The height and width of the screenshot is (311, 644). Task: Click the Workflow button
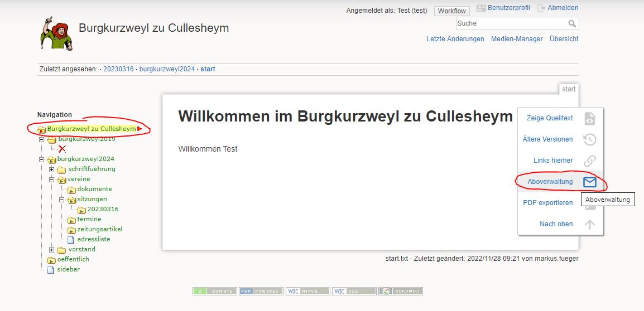tap(452, 11)
